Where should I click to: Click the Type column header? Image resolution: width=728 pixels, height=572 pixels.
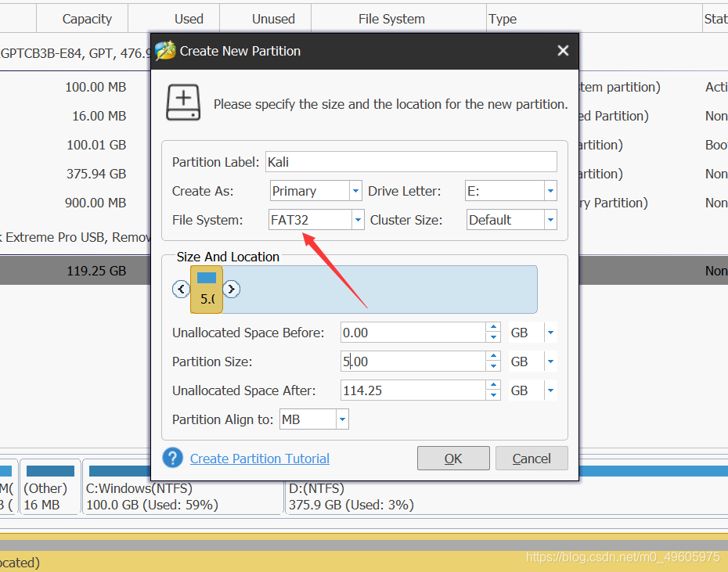(x=594, y=19)
